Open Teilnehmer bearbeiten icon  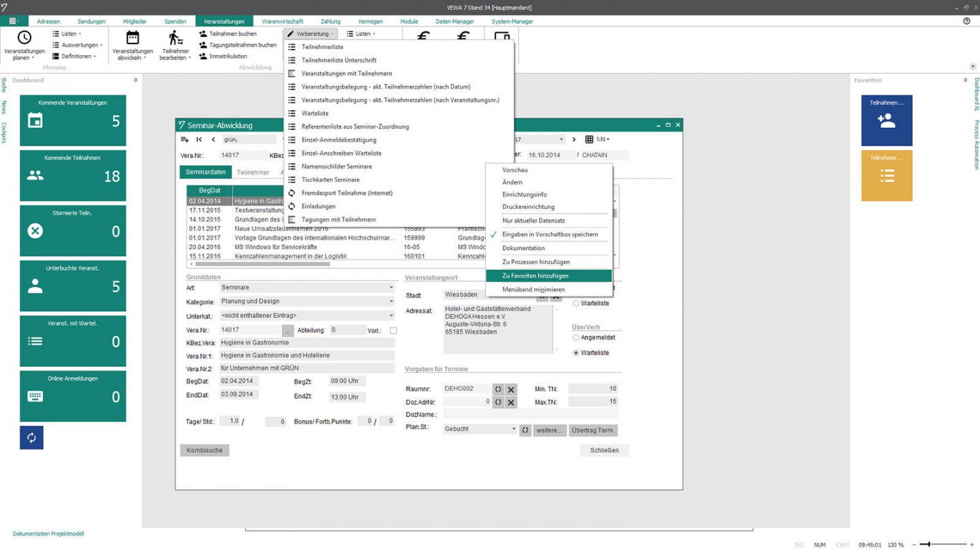coord(176,38)
